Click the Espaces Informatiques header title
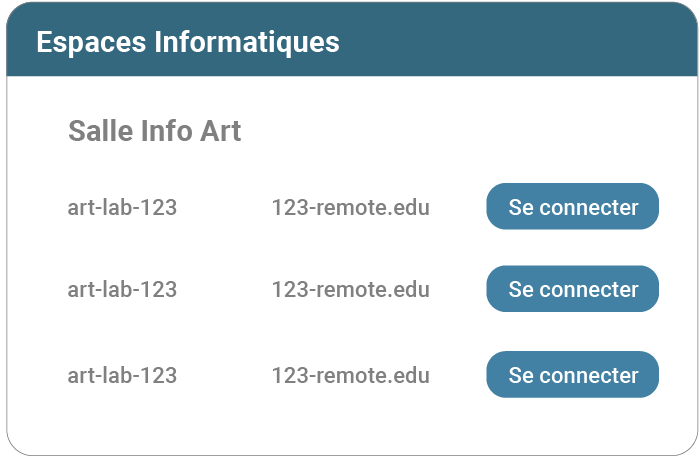Screen dimensions: 700x460 pos(188,42)
